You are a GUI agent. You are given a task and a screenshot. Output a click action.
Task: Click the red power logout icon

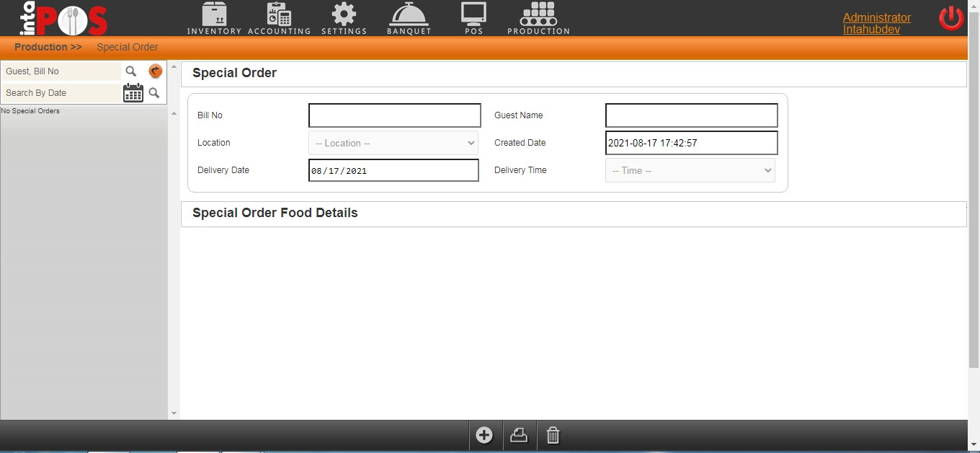pos(950,18)
